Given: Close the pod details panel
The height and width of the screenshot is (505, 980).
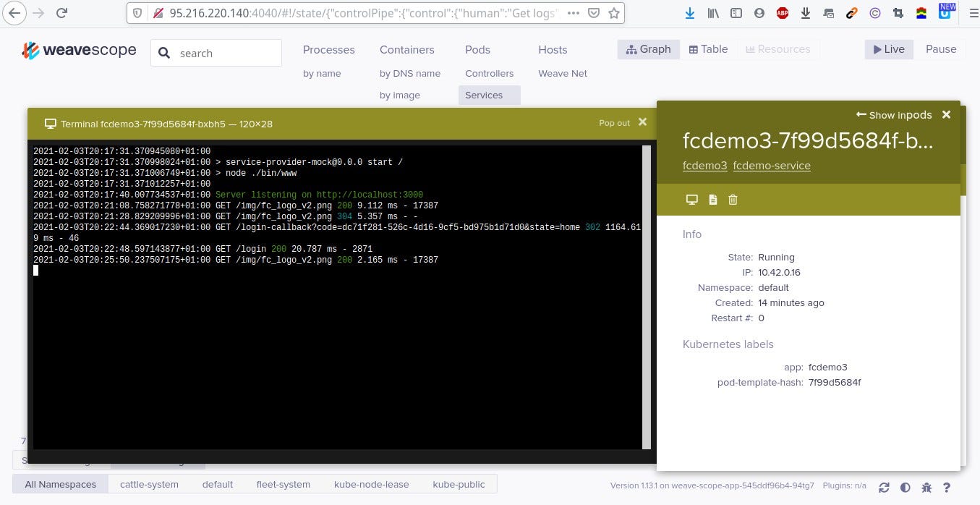Looking at the screenshot, I should (946, 114).
